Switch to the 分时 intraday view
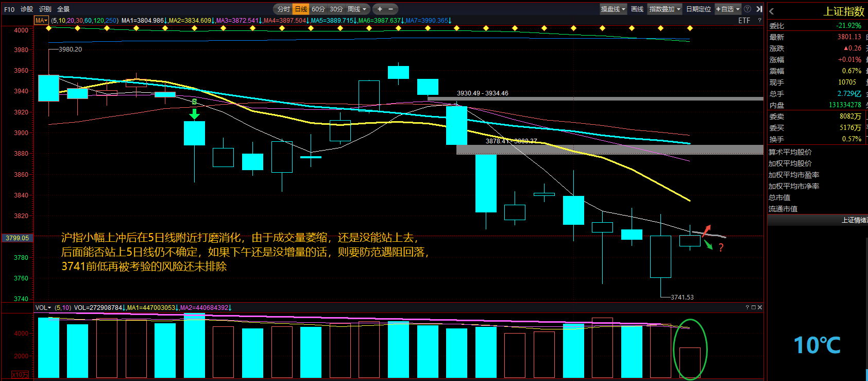868x381 pixels. point(283,9)
